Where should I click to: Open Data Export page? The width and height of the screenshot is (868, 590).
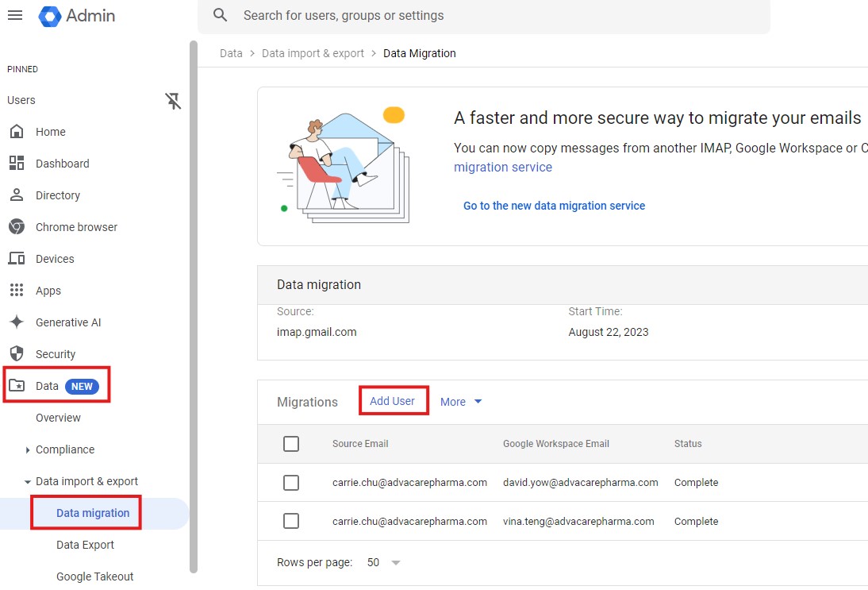click(x=85, y=545)
